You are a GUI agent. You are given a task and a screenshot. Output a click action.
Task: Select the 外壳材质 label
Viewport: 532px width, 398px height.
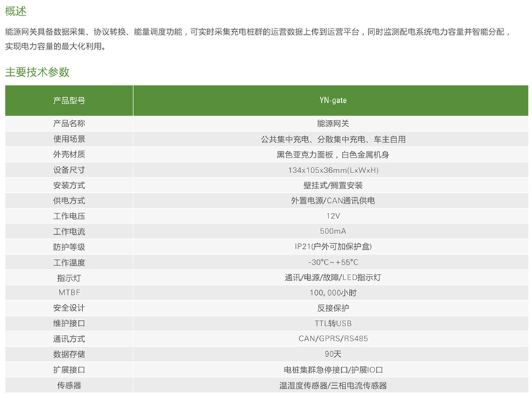tap(69, 155)
